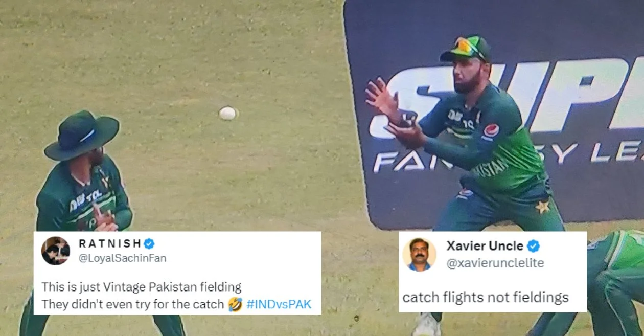Click Xavier Uncle's profile avatar
644x336 pixels.
(419, 254)
